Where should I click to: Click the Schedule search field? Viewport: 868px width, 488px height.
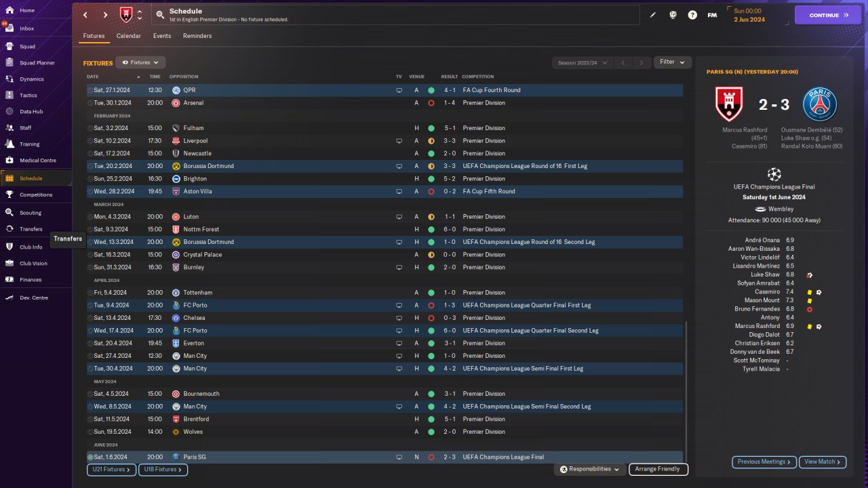(x=395, y=15)
